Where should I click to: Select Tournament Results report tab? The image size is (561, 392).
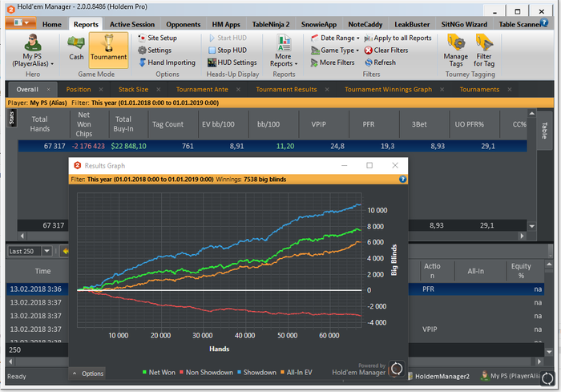click(286, 90)
